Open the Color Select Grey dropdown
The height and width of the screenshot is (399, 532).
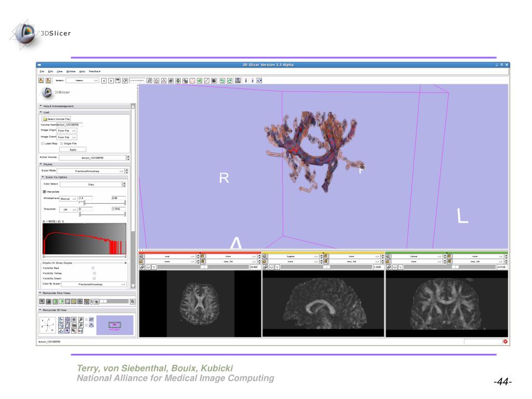tap(90, 184)
